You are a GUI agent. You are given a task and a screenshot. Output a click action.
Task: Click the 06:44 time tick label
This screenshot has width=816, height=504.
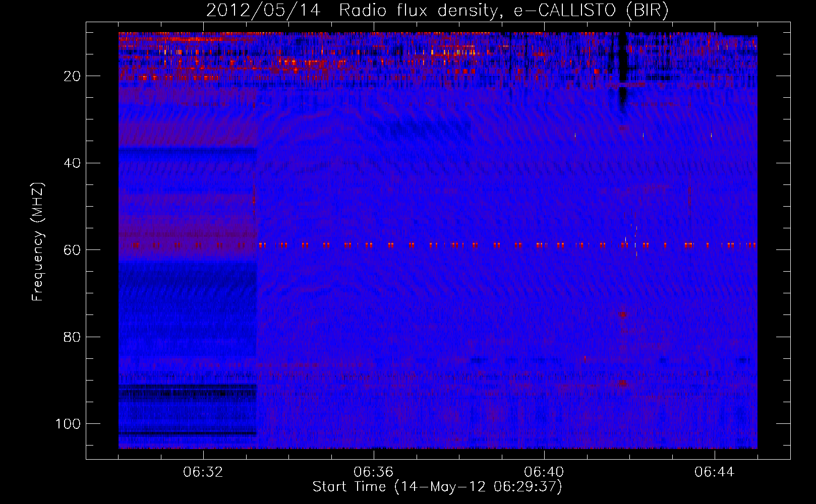(x=715, y=472)
